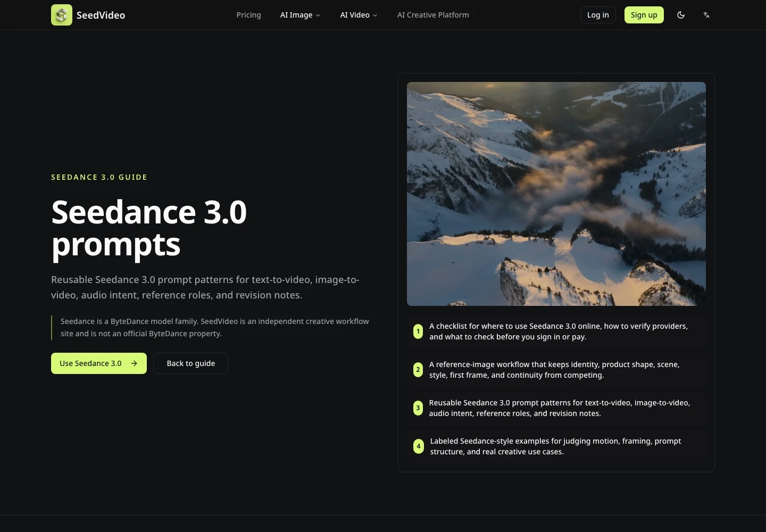Screen dimensions: 766x532
Task: Click the Log in button
Action: click(x=598, y=15)
